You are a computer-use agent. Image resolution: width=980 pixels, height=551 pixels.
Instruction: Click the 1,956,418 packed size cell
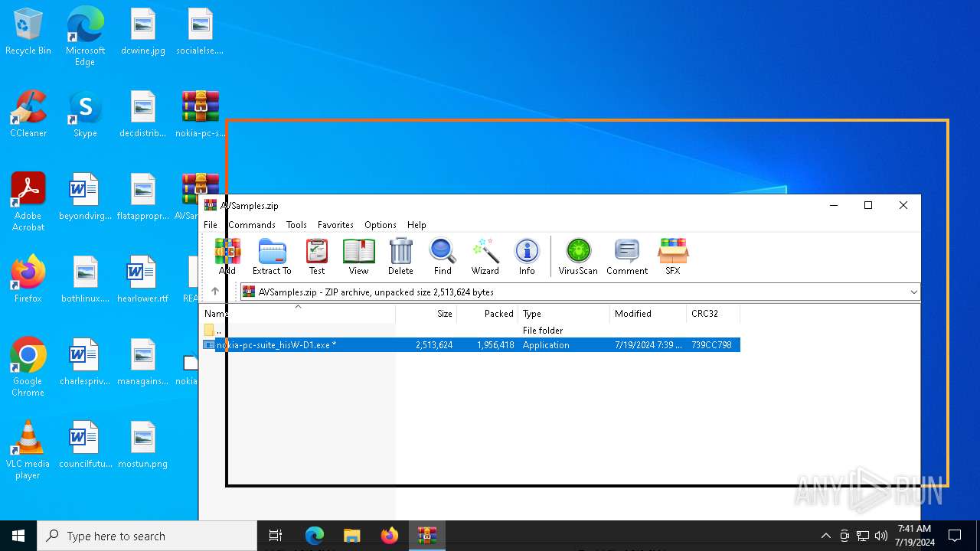click(495, 345)
